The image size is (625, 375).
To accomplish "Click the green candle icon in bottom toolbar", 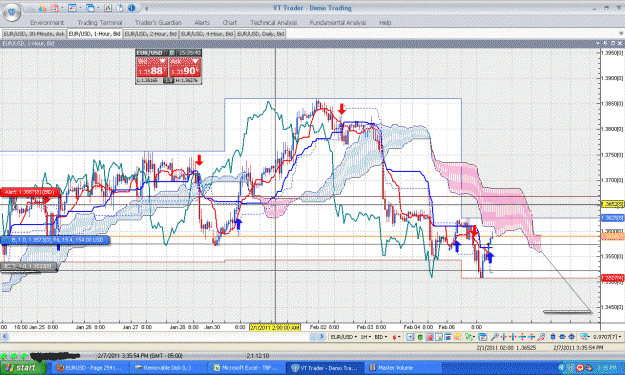I will tap(420, 337).
